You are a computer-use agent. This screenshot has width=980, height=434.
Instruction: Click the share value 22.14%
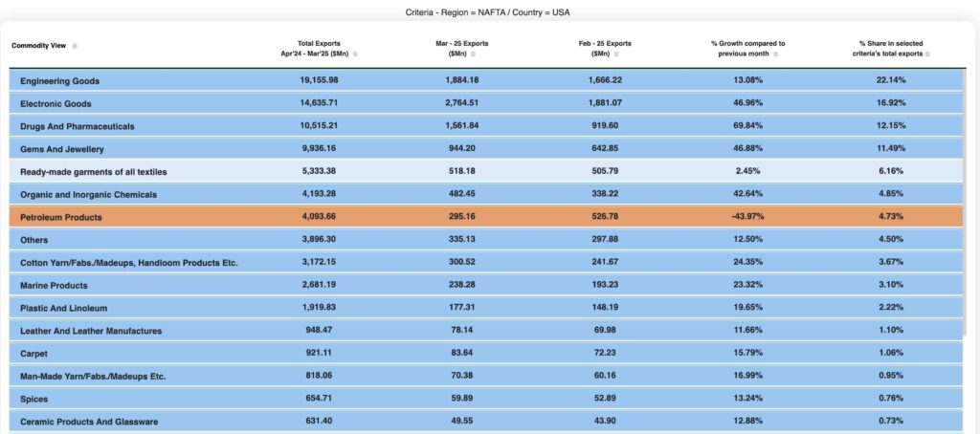(x=891, y=80)
